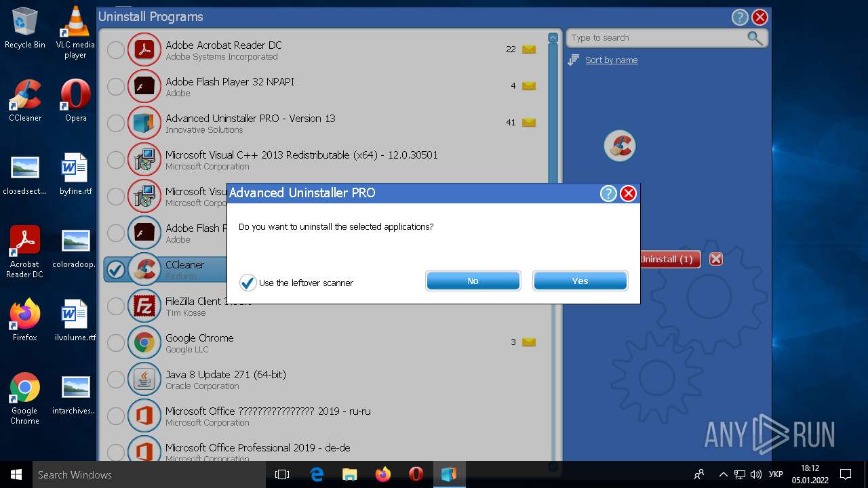Screen dimensions: 868x488
Task: Open the Opera desktop shortcut
Action: 75,100
